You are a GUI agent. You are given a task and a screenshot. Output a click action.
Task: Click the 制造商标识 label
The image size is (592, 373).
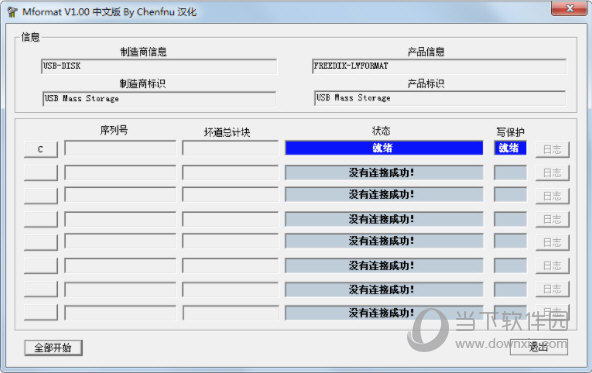point(143,83)
